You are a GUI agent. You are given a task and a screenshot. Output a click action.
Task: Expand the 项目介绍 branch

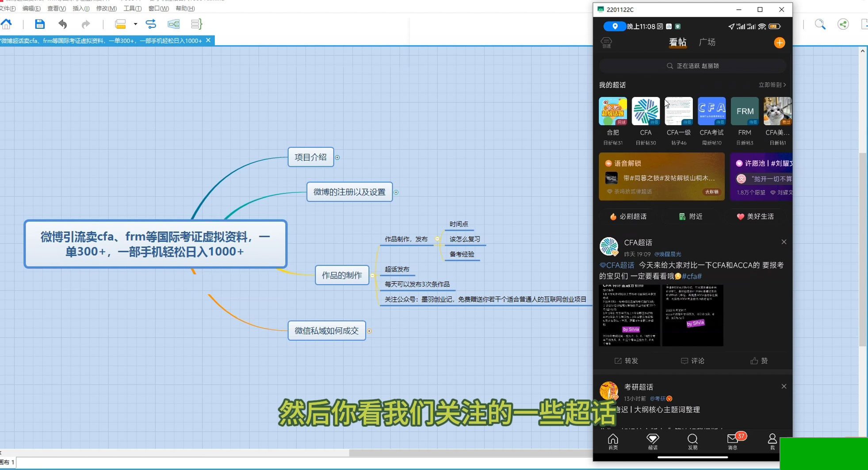[x=337, y=158]
